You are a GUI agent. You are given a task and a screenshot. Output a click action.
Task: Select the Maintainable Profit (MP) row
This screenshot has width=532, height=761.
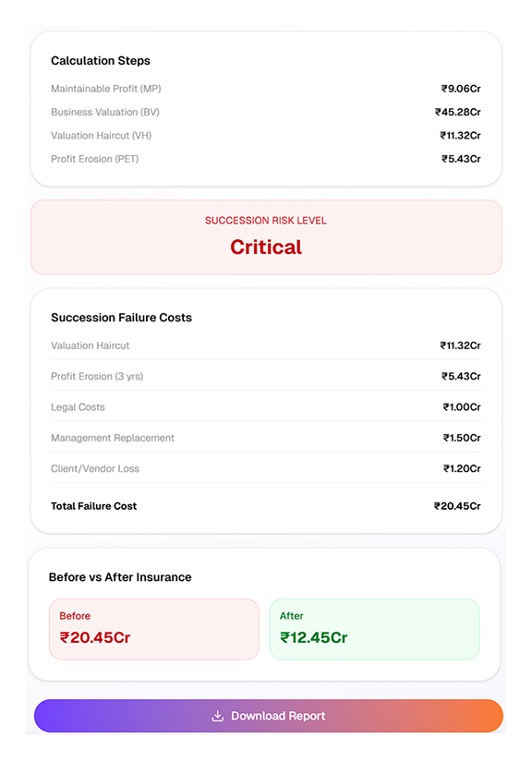point(266,89)
